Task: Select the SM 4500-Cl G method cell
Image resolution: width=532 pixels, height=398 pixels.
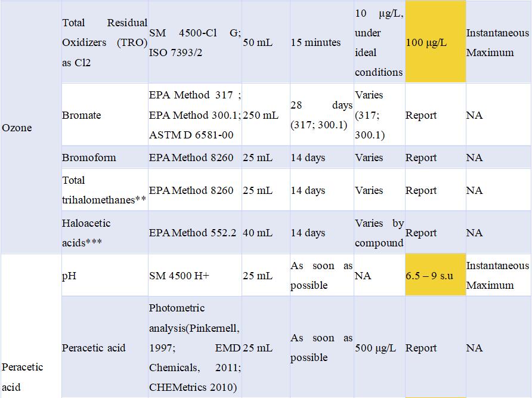Action: click(x=195, y=42)
